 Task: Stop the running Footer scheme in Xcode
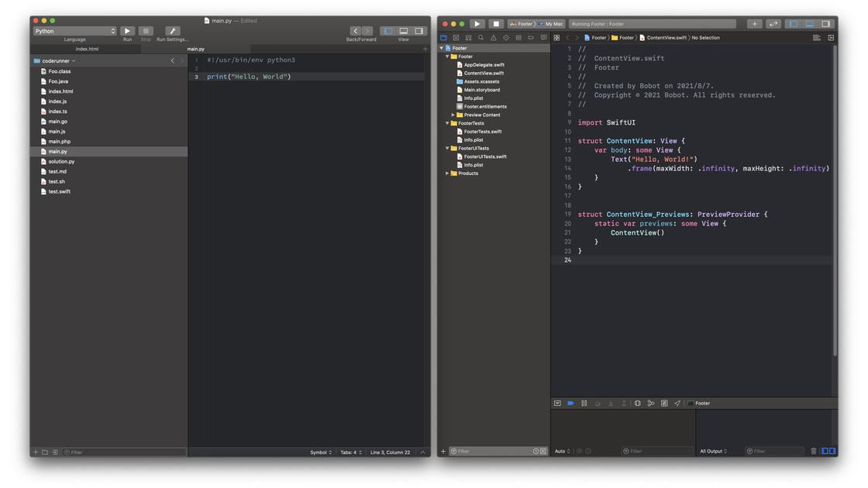click(x=496, y=23)
